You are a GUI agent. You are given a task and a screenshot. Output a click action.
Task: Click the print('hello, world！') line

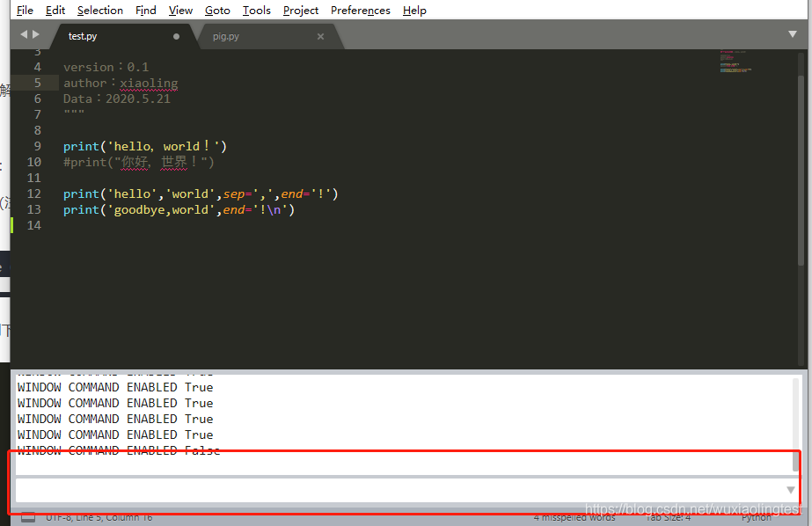coord(145,147)
